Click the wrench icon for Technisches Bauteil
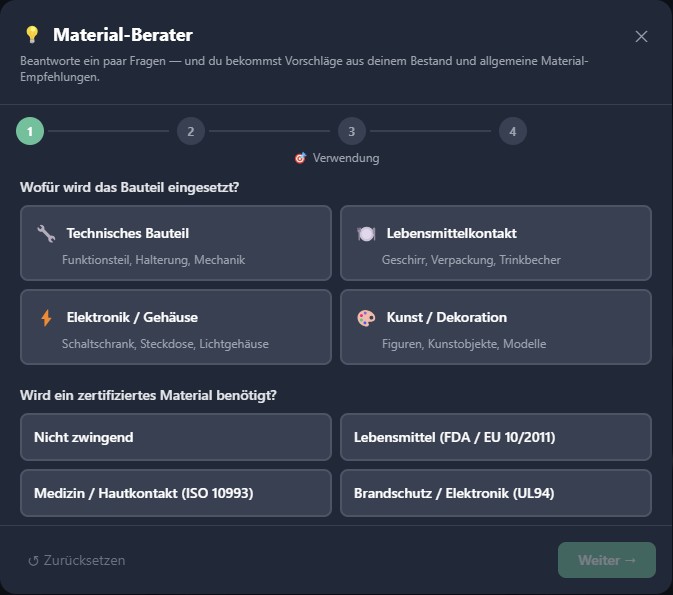673x595 pixels. coord(46,234)
